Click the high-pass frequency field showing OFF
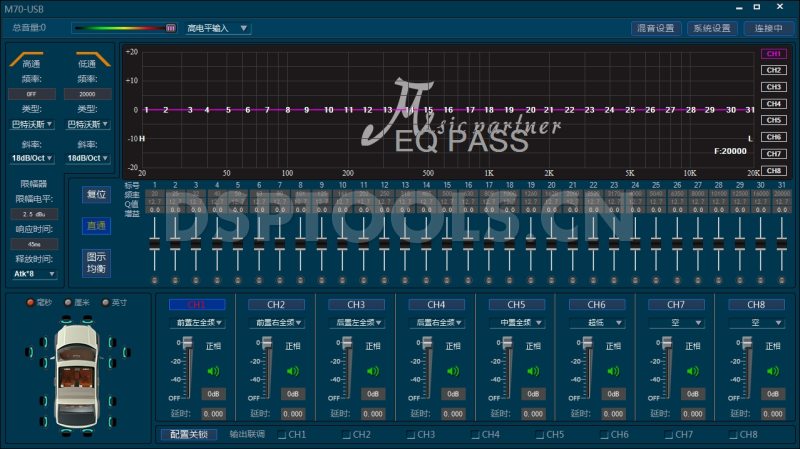The image size is (800, 449). [x=32, y=94]
